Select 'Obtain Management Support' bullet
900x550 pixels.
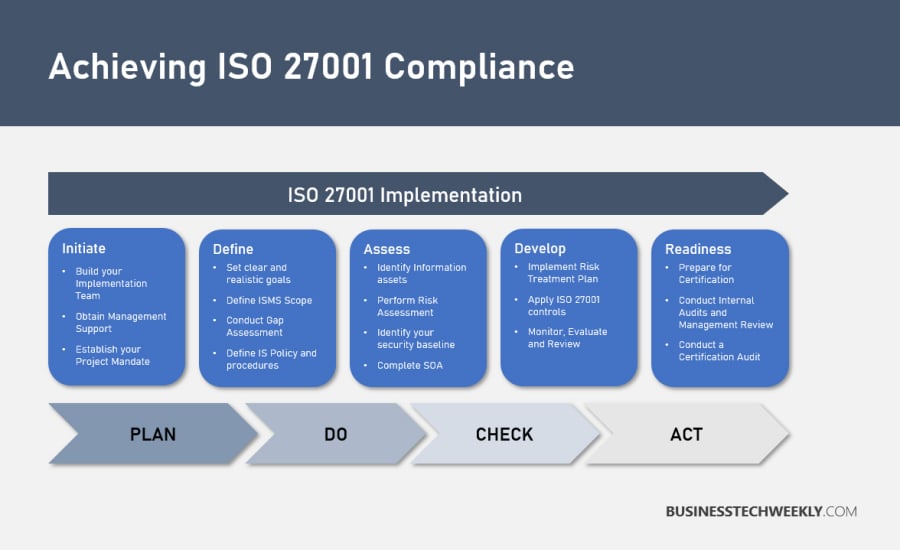(x=121, y=323)
